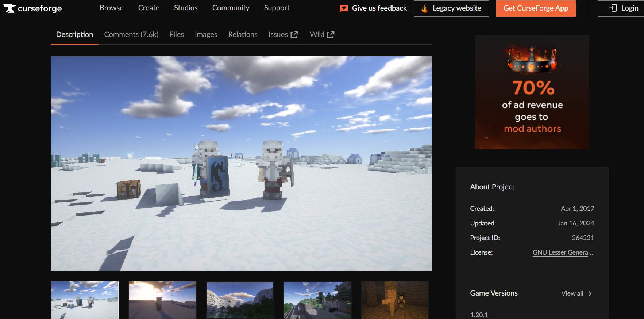Click Get CurseForge App button
Image resolution: width=644 pixels, height=319 pixels.
click(536, 8)
